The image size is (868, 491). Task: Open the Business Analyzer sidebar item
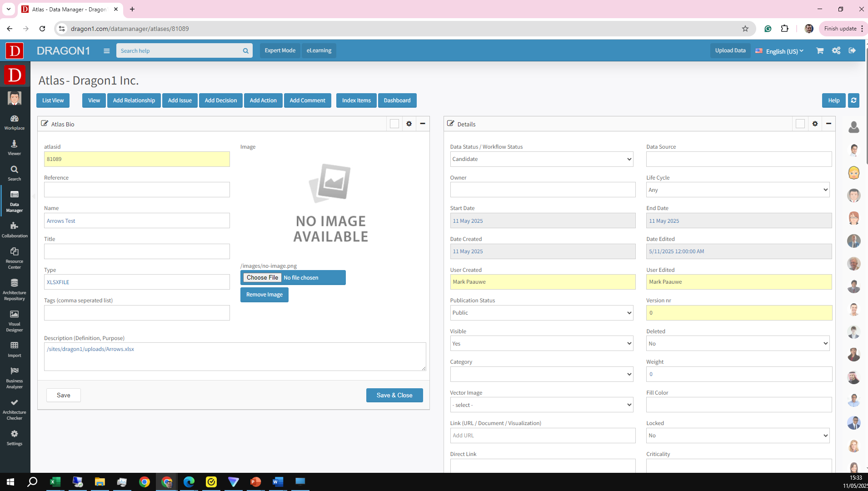point(15,378)
